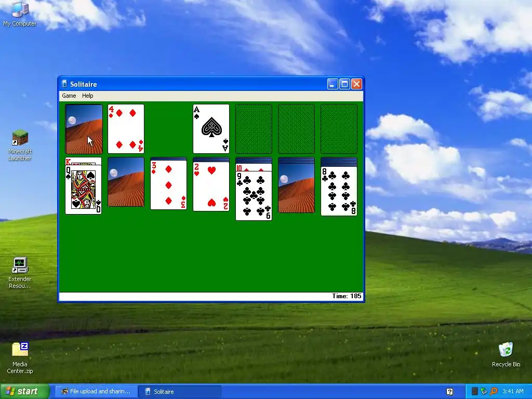This screenshot has height=399, width=532.
Task: Open the Help menu in Solitaire
Action: click(87, 96)
